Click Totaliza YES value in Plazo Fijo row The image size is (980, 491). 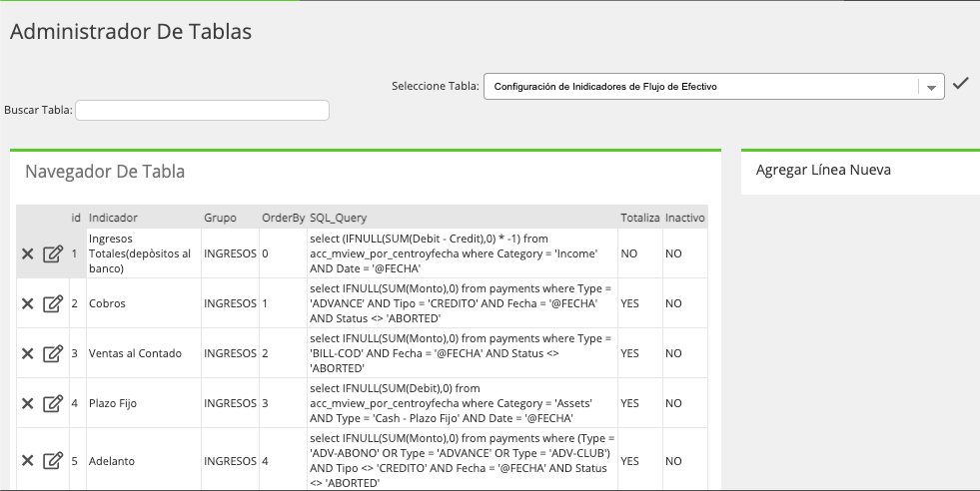(x=630, y=403)
